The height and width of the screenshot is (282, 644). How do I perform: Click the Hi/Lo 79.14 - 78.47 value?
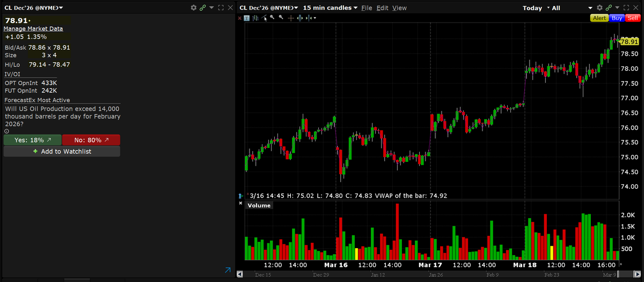pos(49,64)
